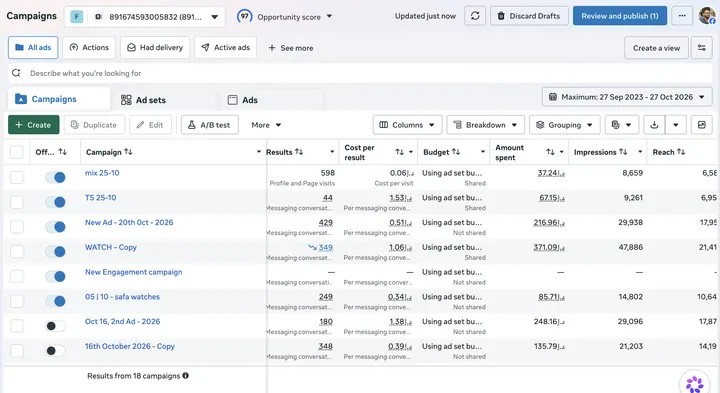Tick the checkbox for mix 25-10
Image resolution: width=720 pixels, height=393 pixels.
click(17, 177)
